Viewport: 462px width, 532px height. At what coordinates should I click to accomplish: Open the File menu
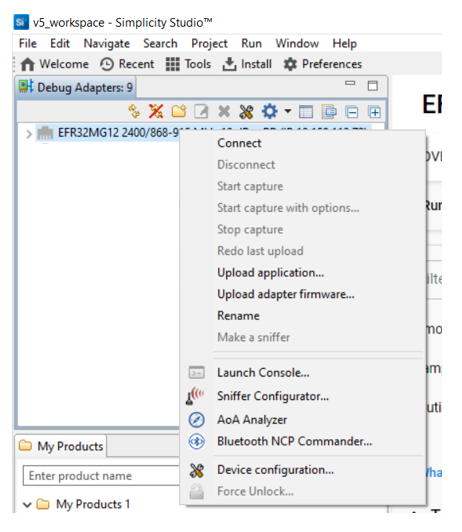click(x=28, y=43)
